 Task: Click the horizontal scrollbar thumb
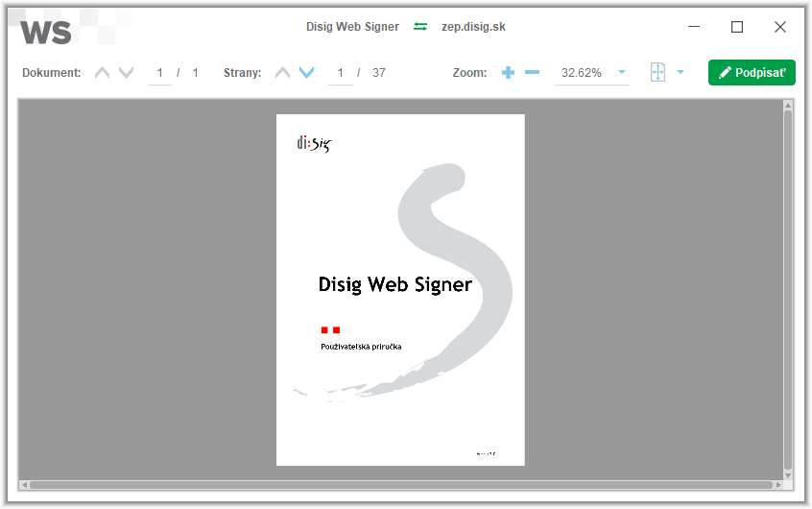click(x=401, y=485)
